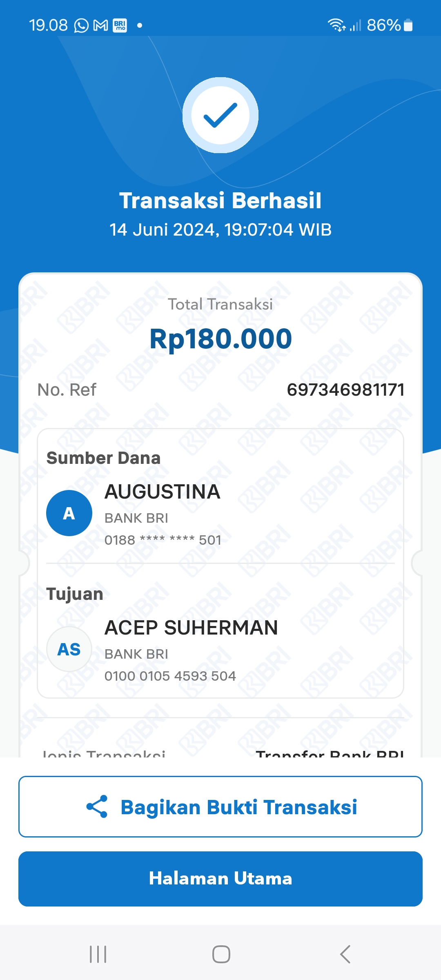This screenshot has width=441, height=980.
Task: Tap destination account number 0100 0105 4593 504
Action: pos(170,676)
